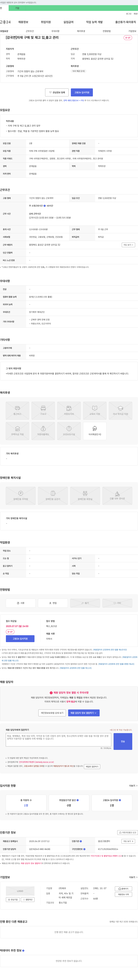Screen dimensions: 138x980
Task: Click 열람하인 button under logo
Action: [28, 900]
